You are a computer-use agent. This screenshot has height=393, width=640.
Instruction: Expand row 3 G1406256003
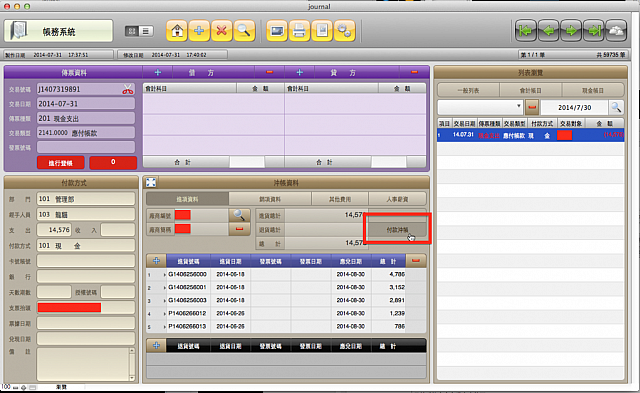(x=164, y=301)
